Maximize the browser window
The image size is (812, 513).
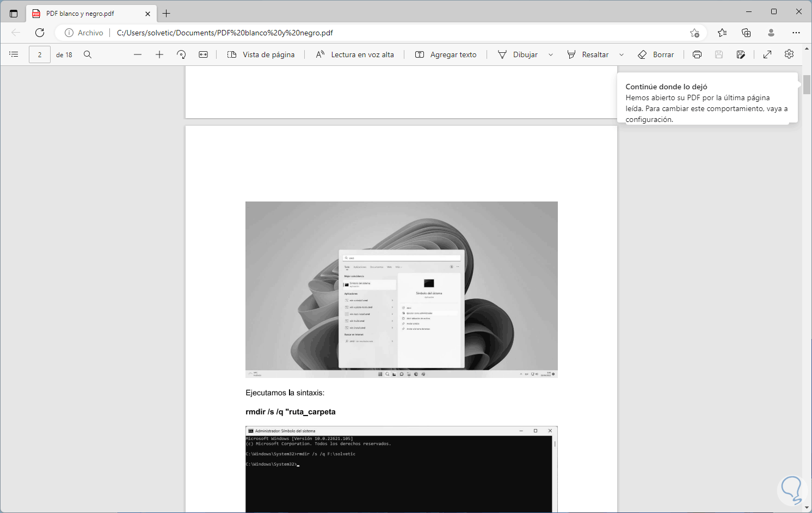pos(774,11)
